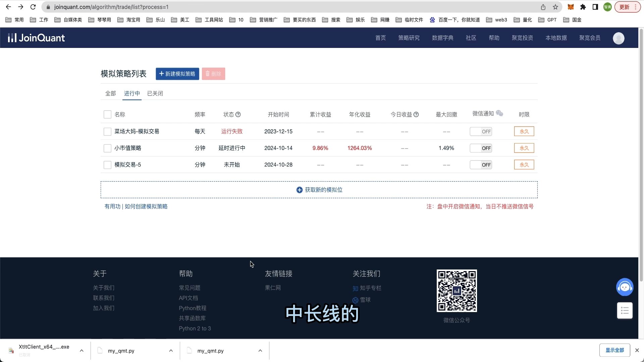Open the web3 bookmark folder

coord(496,20)
